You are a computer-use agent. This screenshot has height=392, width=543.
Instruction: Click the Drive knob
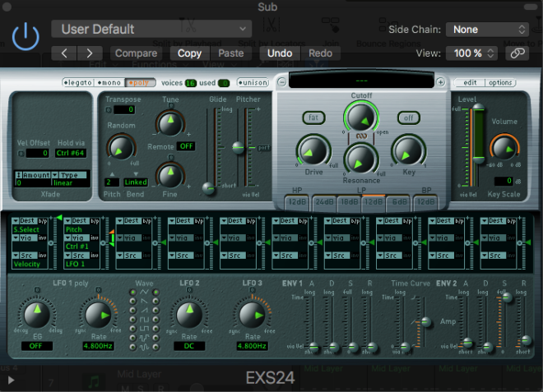pyautogui.click(x=313, y=150)
